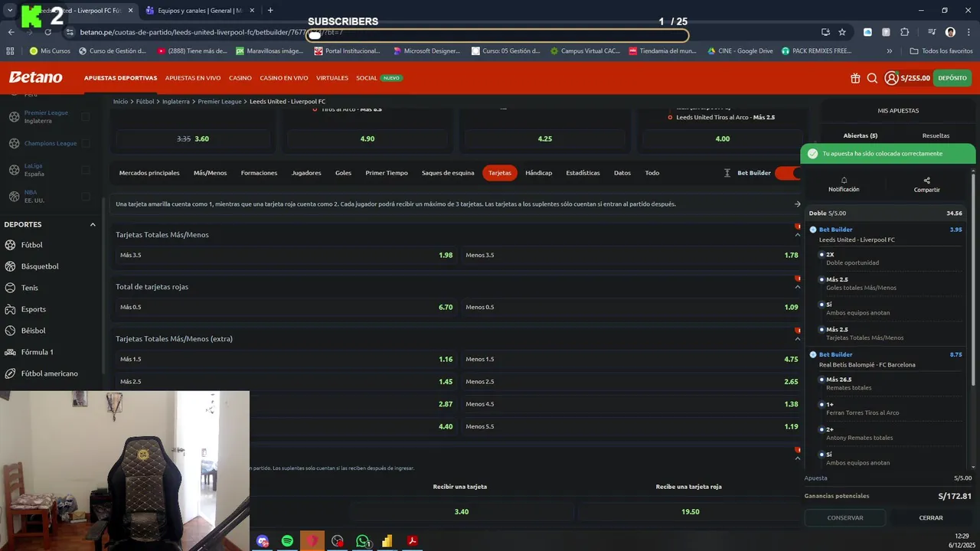Screen dimensions: 980x551
Task: Open Power BI from the taskbar
Action: (387, 541)
